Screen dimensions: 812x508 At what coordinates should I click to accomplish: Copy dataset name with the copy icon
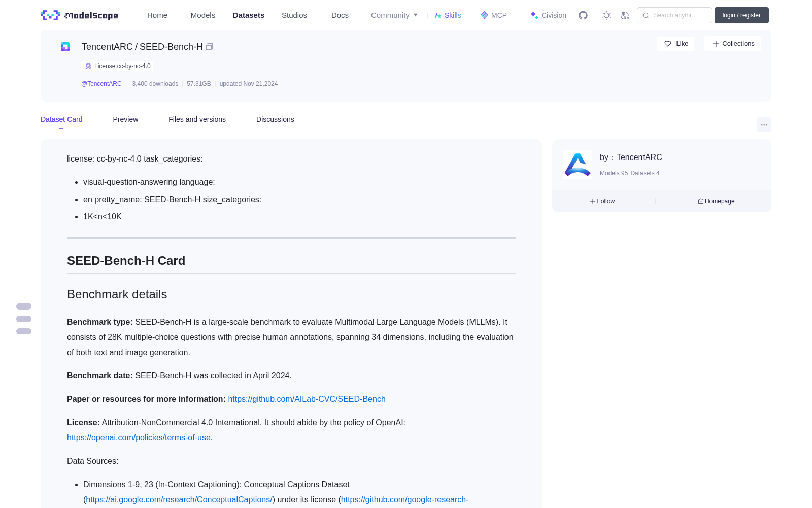(x=210, y=47)
